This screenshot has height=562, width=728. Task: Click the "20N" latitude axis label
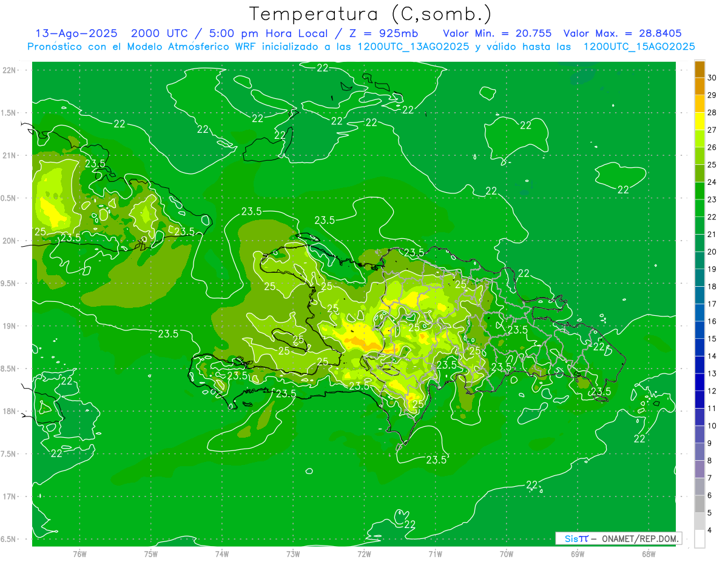(10, 241)
